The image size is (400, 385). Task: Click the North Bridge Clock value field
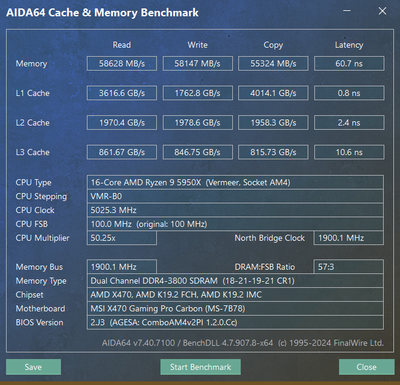point(349,238)
